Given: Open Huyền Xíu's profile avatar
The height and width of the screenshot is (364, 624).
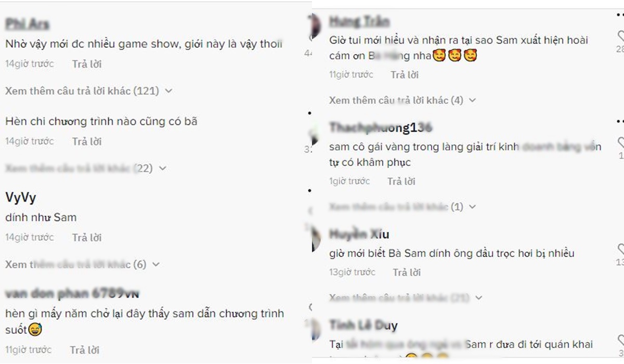Looking at the screenshot, I should click(x=315, y=239).
